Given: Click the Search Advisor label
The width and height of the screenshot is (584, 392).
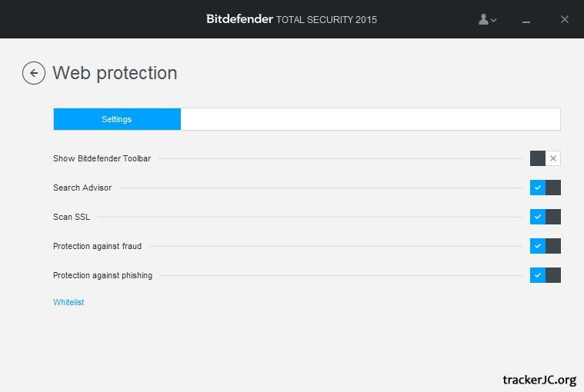Looking at the screenshot, I should pyautogui.click(x=82, y=188).
